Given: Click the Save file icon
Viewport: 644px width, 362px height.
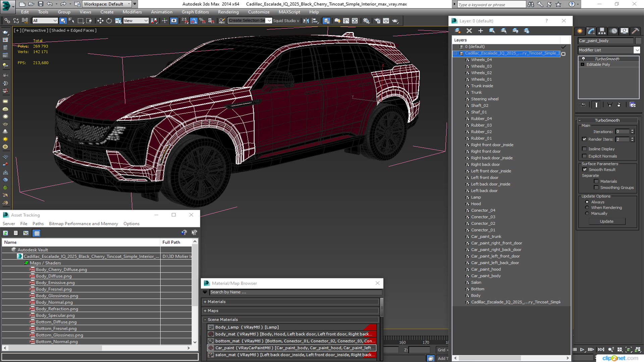Looking at the screenshot, I should pyautogui.click(x=40, y=4).
